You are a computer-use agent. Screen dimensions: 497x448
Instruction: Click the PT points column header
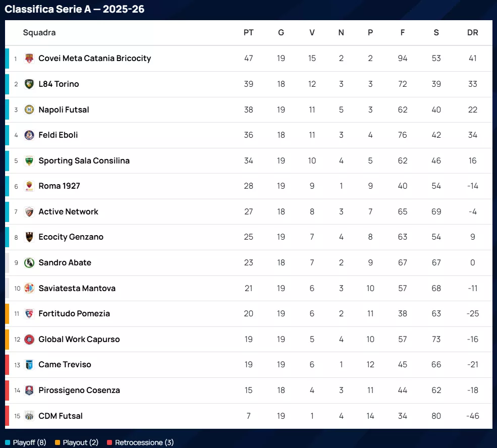[x=248, y=33]
